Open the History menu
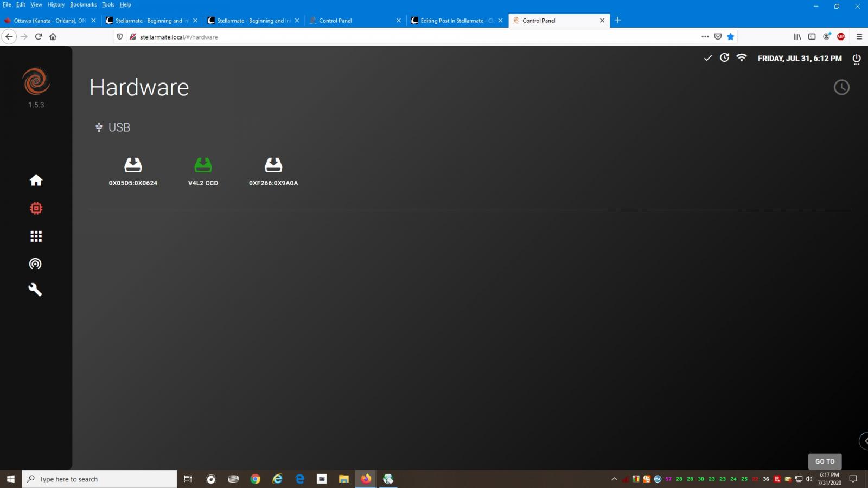 click(56, 4)
